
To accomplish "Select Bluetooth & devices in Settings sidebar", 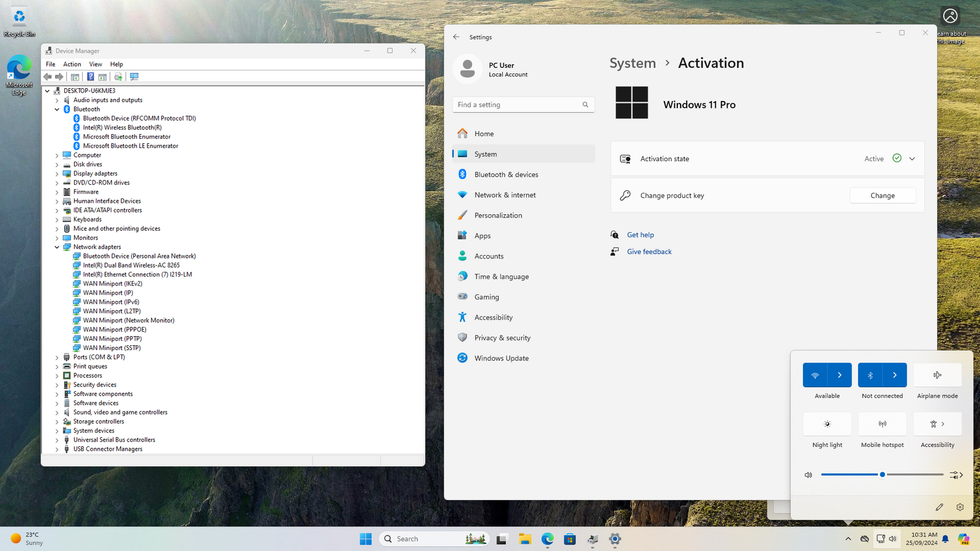I will click(524, 174).
